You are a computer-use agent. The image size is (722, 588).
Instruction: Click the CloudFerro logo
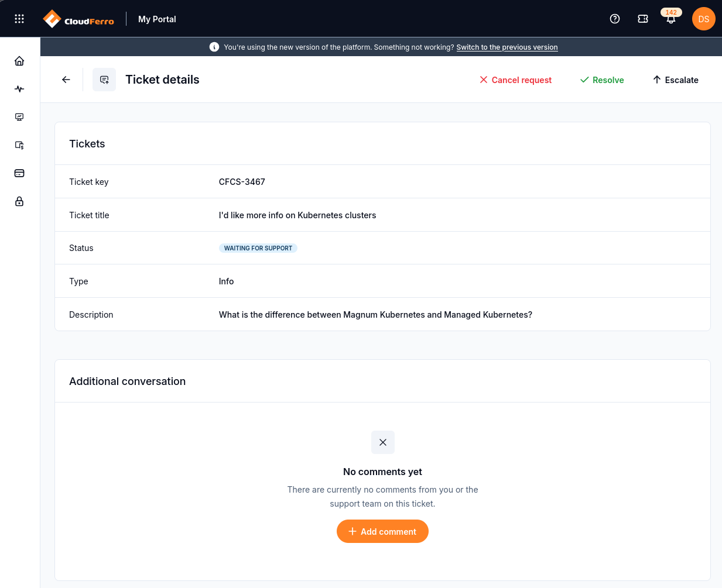78,19
